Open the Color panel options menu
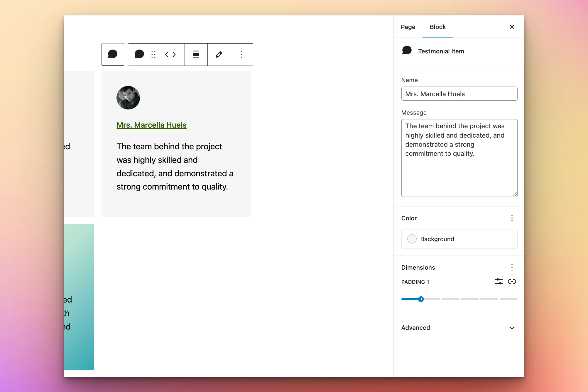The width and height of the screenshot is (588, 392). 512,218
